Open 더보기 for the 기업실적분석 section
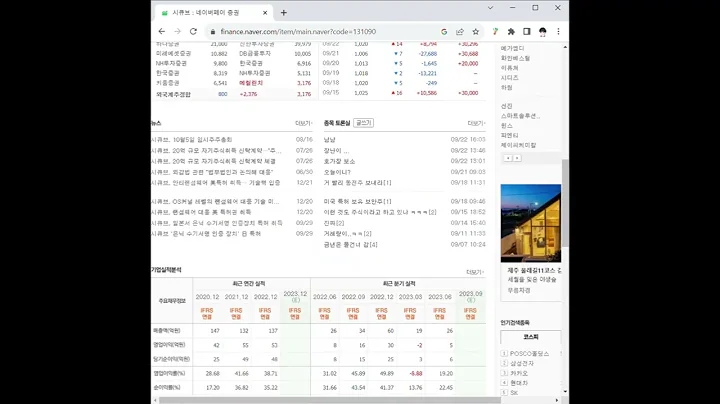Viewport: 720px width, 404px height. (x=475, y=272)
